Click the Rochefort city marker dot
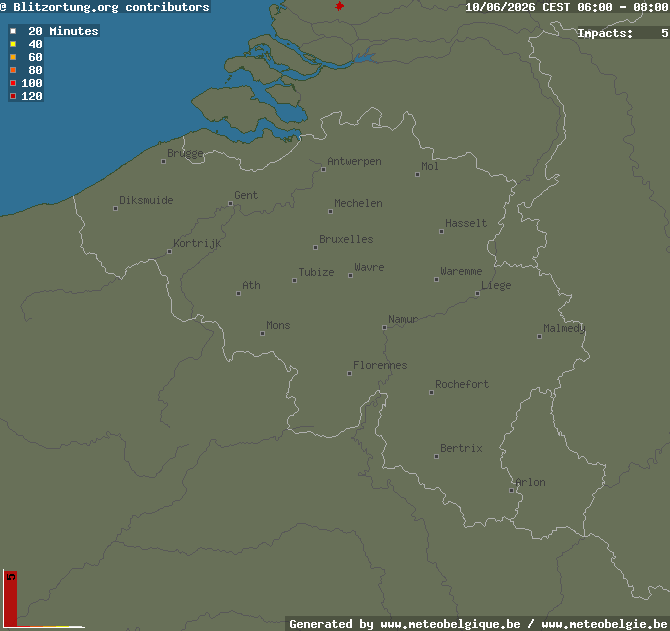 tap(432, 393)
